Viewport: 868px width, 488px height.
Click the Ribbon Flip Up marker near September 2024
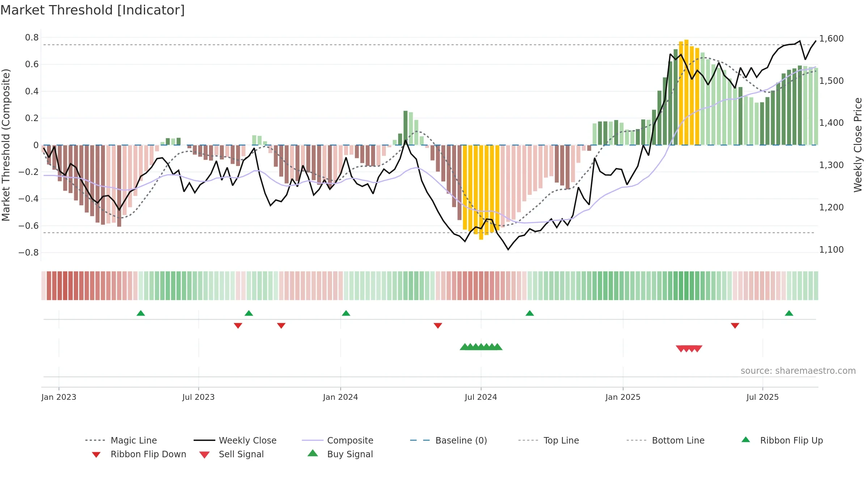click(x=530, y=313)
